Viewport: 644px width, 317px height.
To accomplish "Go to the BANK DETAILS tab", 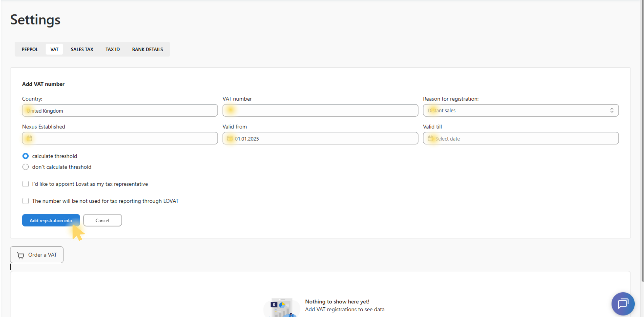I will click(147, 49).
